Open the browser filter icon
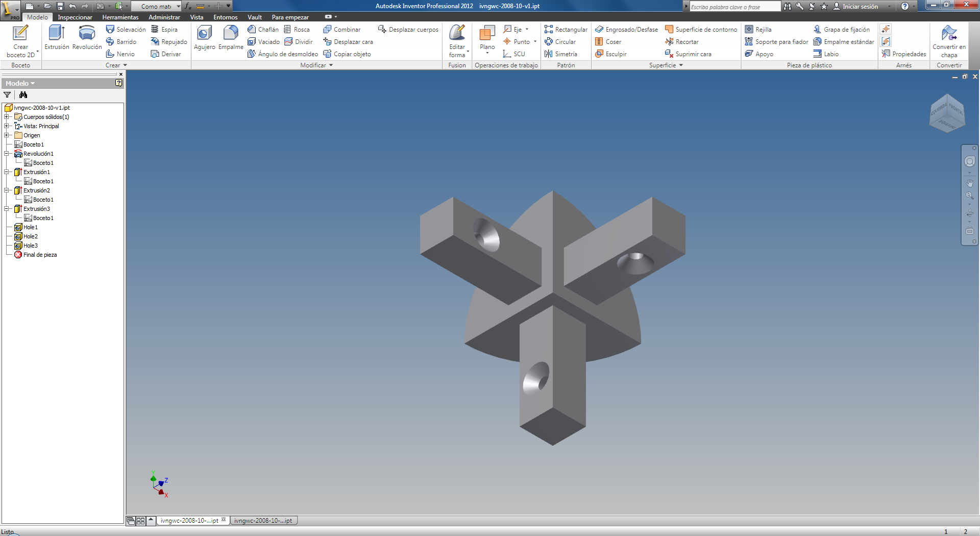The image size is (980, 536). tap(7, 94)
